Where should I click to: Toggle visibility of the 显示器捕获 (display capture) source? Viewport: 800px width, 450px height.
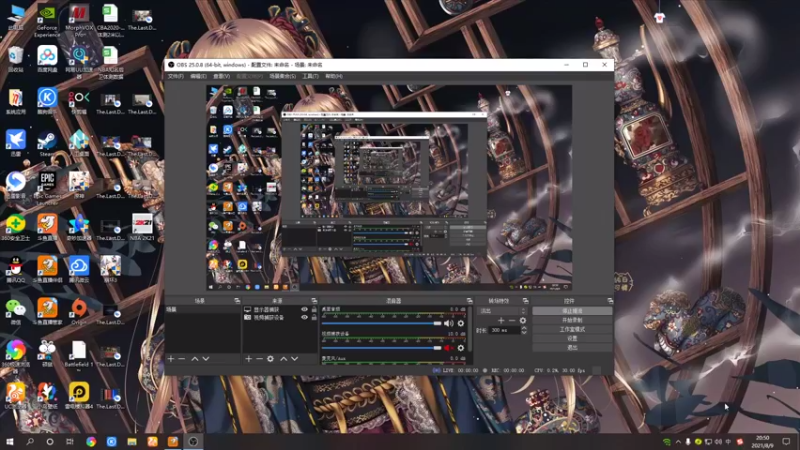pyautogui.click(x=305, y=310)
